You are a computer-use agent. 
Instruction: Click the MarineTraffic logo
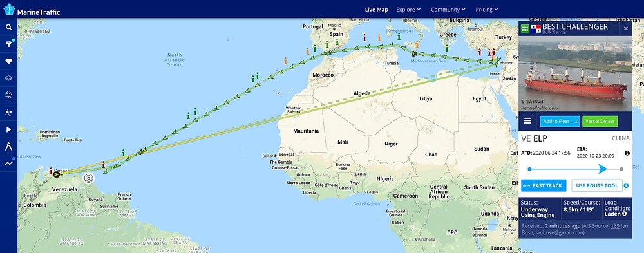pos(32,10)
